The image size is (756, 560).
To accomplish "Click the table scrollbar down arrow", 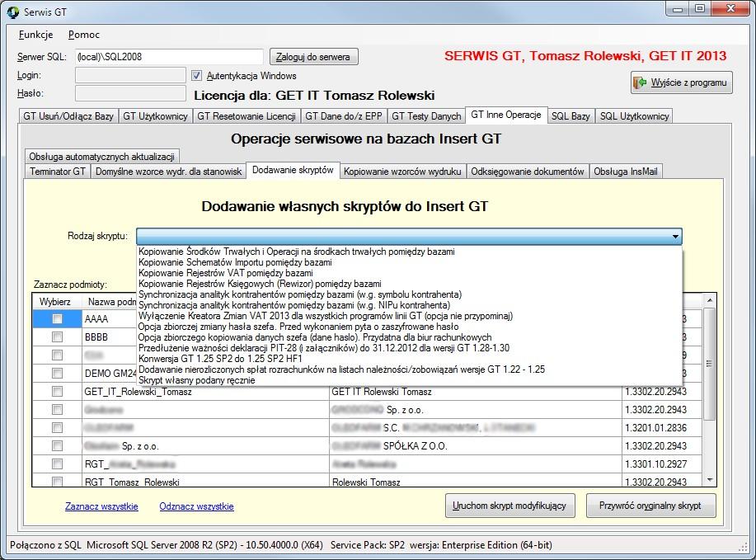I will (709, 480).
